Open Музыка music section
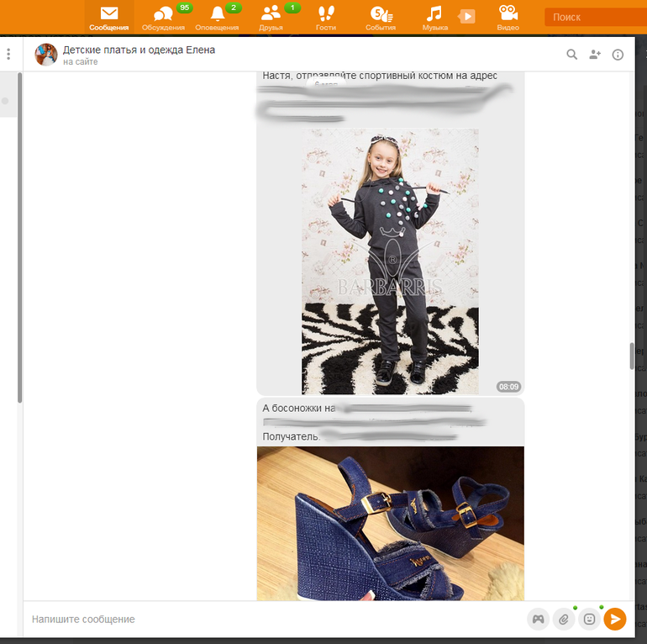This screenshot has width=647, height=644. [434, 18]
